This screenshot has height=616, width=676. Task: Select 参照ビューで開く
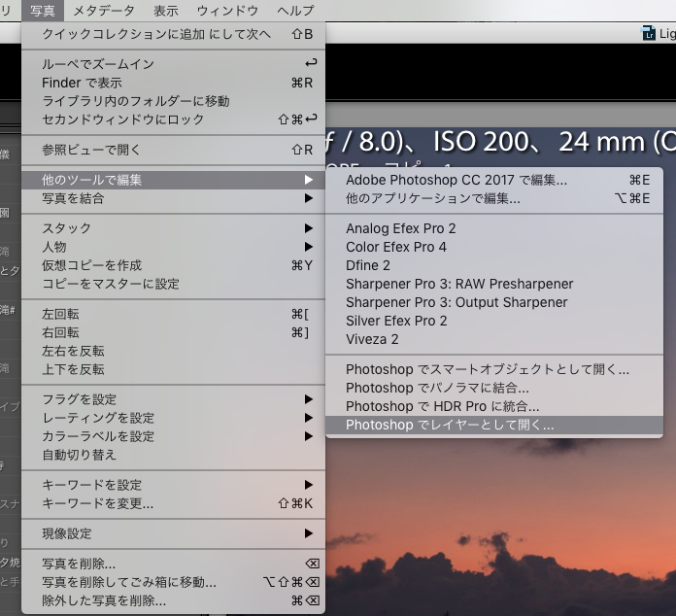[x=173, y=150]
